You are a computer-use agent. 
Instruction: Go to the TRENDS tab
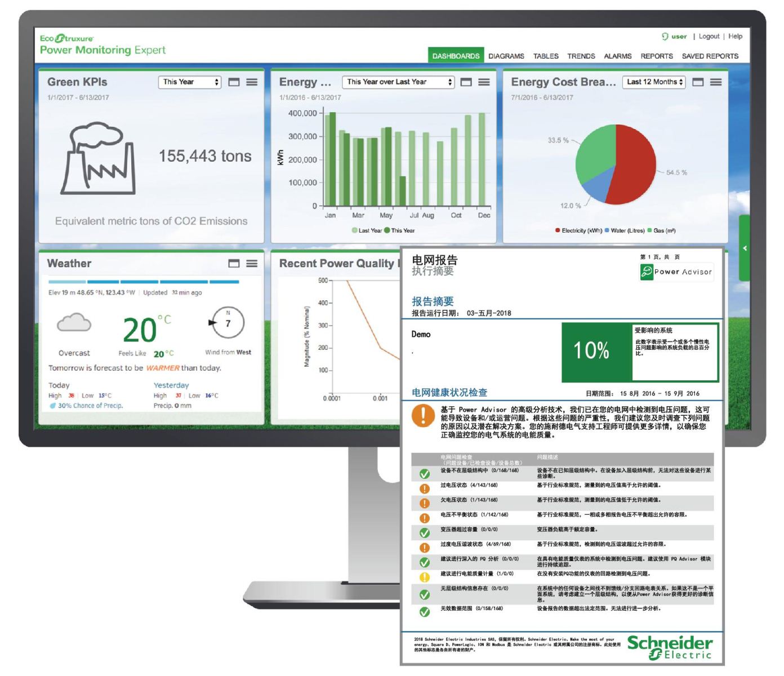[581, 56]
